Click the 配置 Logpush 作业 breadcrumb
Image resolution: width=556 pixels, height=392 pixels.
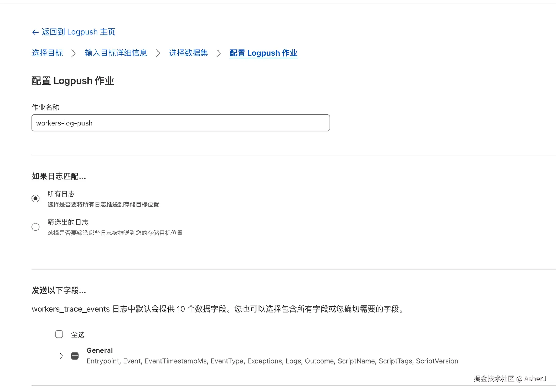(263, 53)
